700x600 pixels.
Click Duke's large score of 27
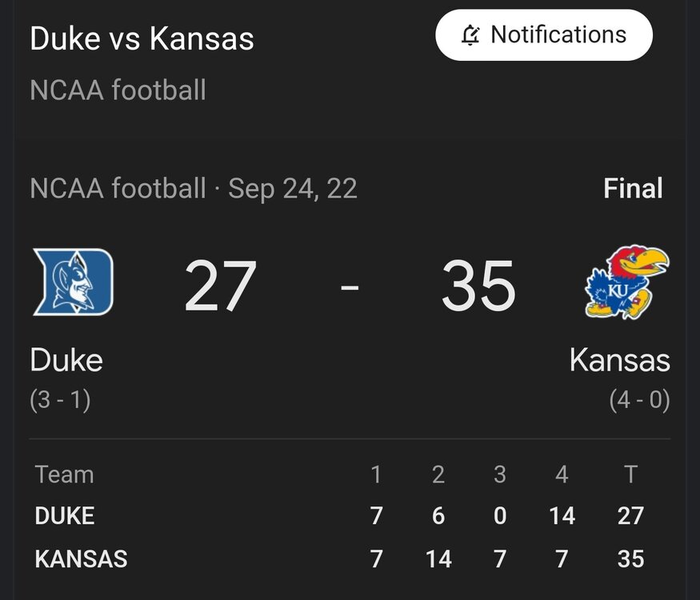220,286
